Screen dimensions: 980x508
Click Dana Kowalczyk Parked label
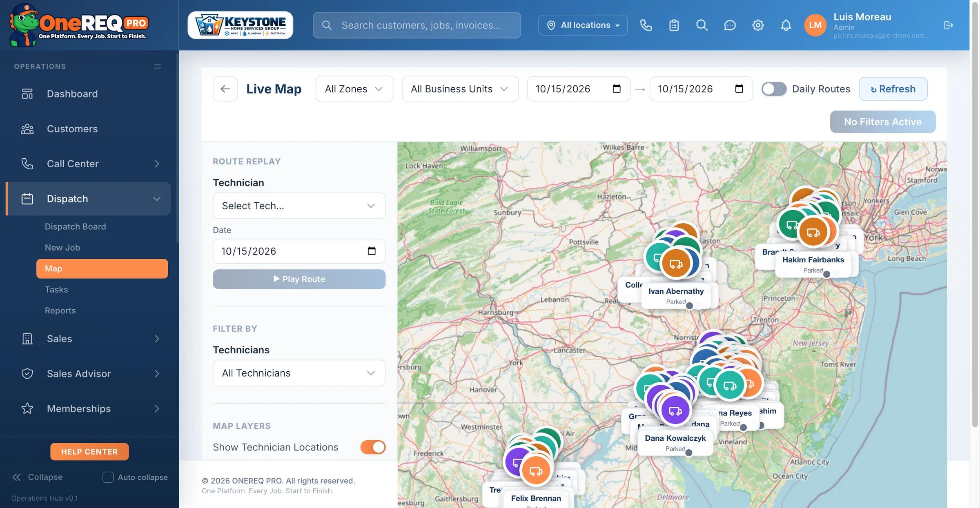[675, 443]
